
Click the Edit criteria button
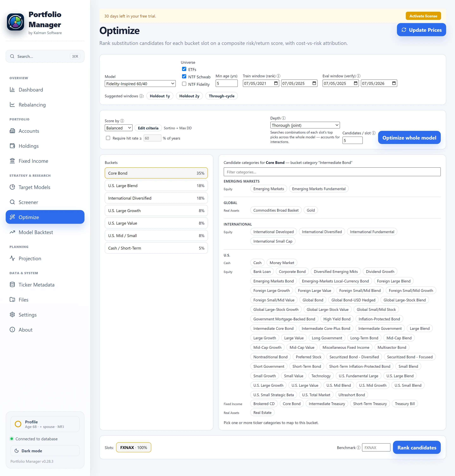coord(148,128)
